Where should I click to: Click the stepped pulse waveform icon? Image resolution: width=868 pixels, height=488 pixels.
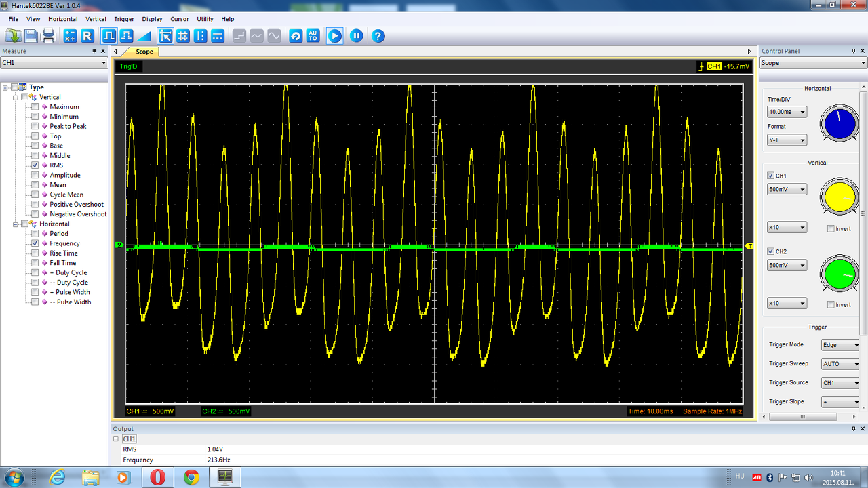(x=127, y=36)
